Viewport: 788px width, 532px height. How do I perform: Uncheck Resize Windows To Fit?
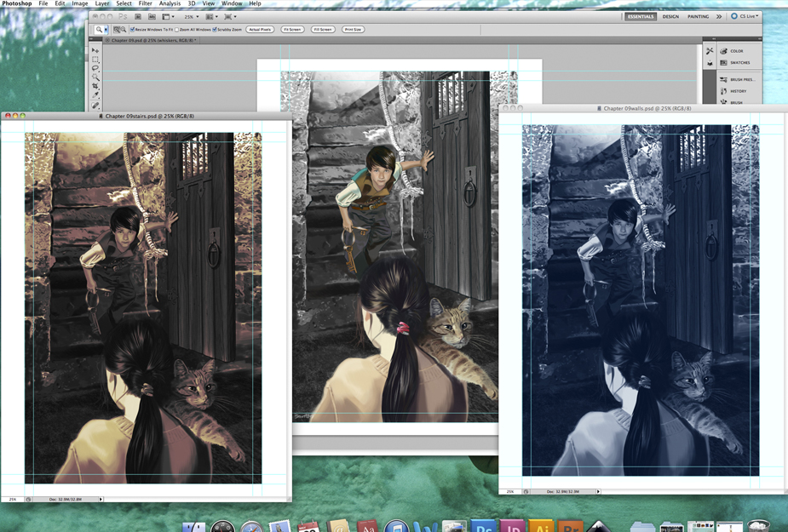coord(132,30)
